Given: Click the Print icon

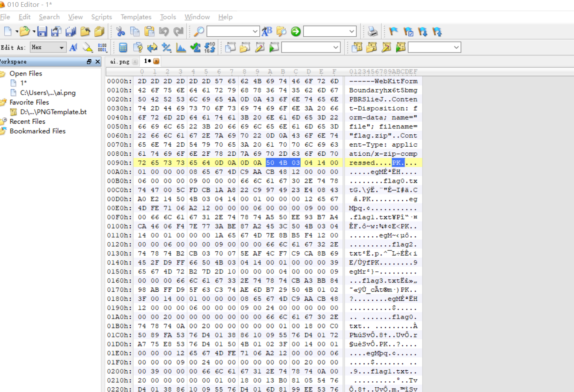Looking at the screenshot, I should point(373,31).
